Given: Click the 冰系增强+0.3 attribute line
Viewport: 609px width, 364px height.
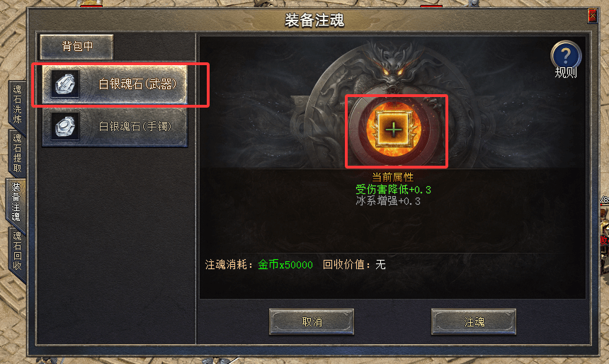Looking at the screenshot, I should click(387, 201).
